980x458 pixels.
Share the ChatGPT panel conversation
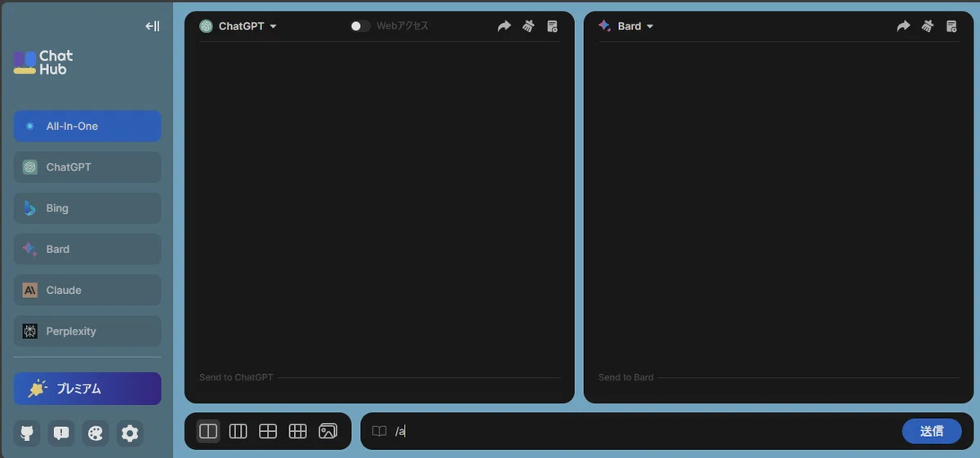pos(505,26)
